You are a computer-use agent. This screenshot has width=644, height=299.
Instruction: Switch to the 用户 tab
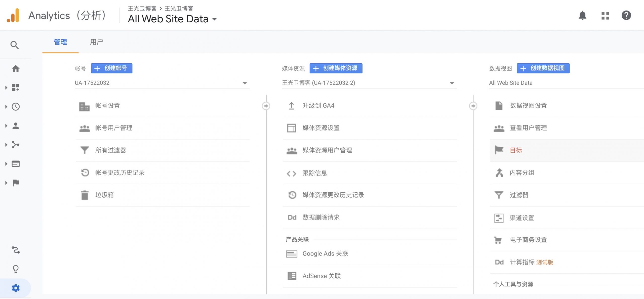click(96, 42)
